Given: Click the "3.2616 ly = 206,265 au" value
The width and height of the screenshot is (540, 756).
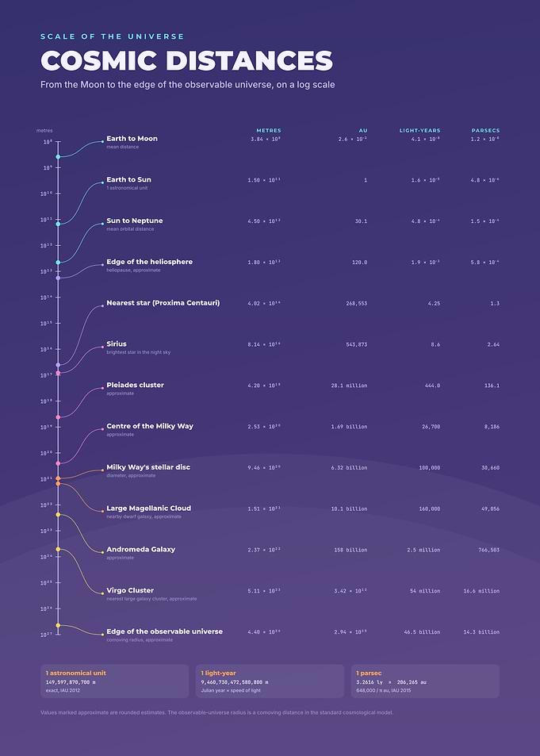Looking at the screenshot, I should 392,682.
